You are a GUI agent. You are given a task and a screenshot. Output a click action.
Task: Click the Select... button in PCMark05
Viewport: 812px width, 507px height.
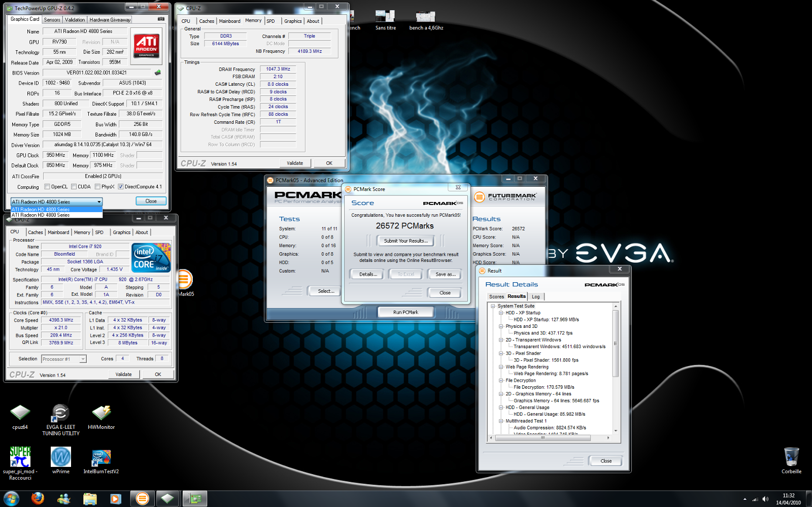[326, 291]
